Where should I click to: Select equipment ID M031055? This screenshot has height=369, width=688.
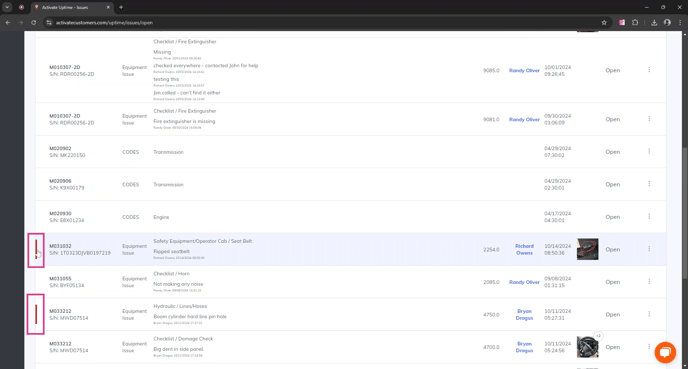point(60,279)
